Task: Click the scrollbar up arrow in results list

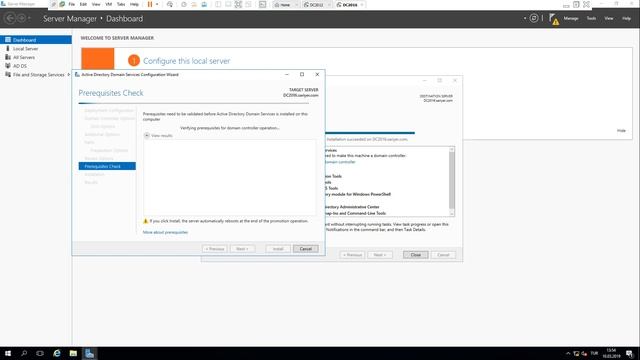Action: [451, 149]
